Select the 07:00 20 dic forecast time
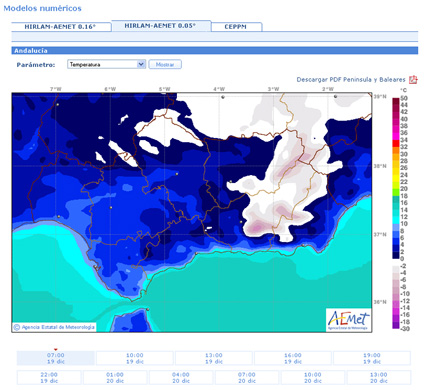Viewport: 425px width, 390px height. click(247, 378)
